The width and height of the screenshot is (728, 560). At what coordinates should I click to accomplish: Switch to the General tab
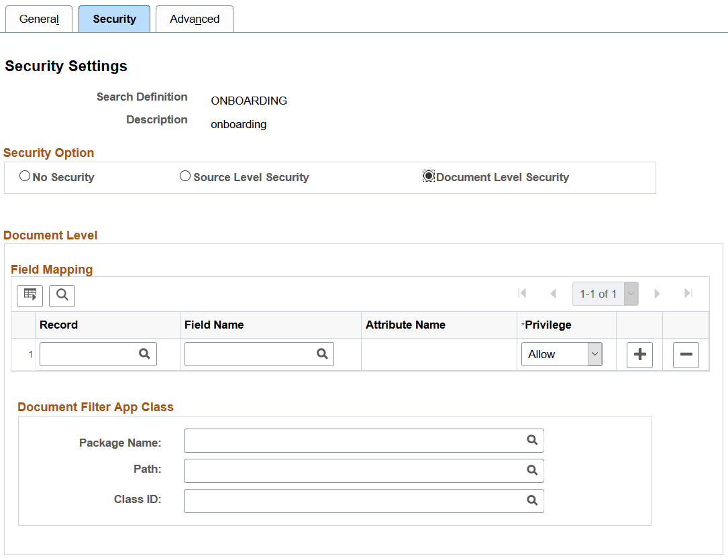click(38, 19)
